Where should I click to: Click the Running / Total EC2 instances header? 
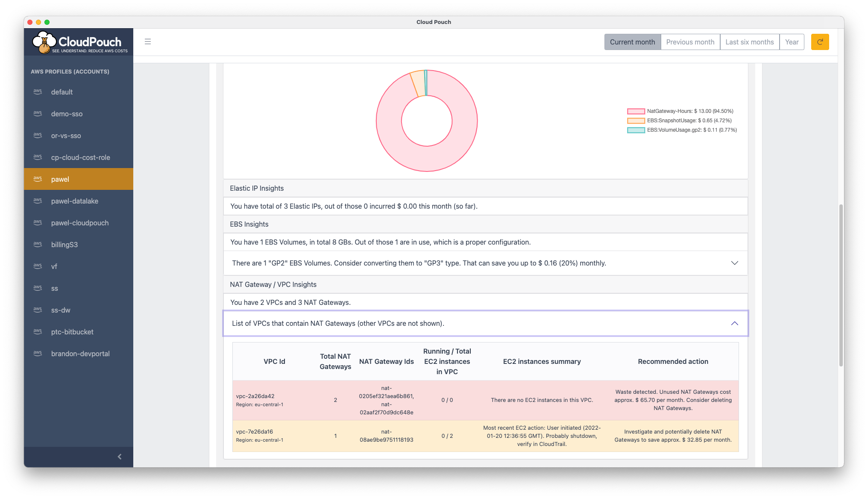click(447, 361)
